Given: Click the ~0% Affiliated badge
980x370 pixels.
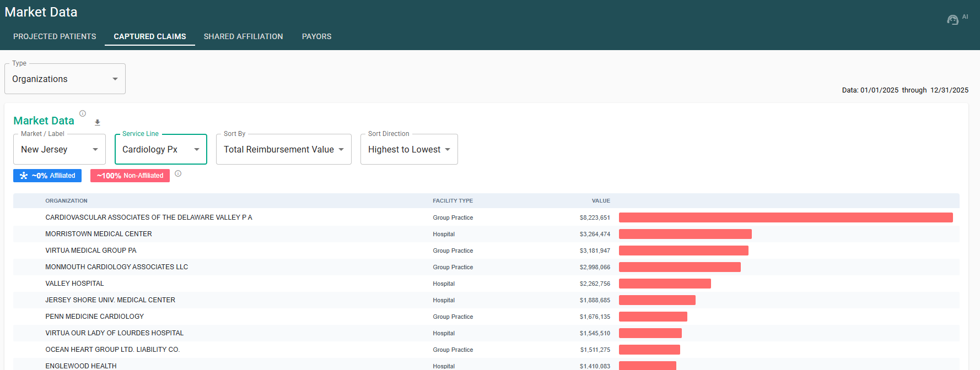Looking at the screenshot, I should tap(47, 176).
